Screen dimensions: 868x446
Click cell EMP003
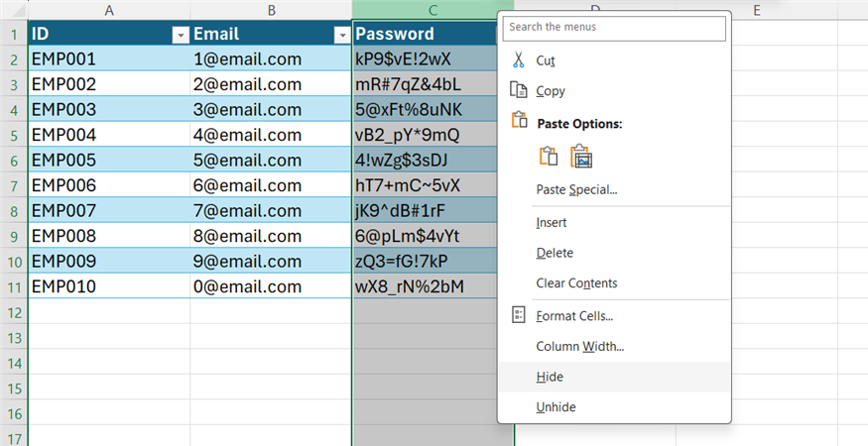109,110
